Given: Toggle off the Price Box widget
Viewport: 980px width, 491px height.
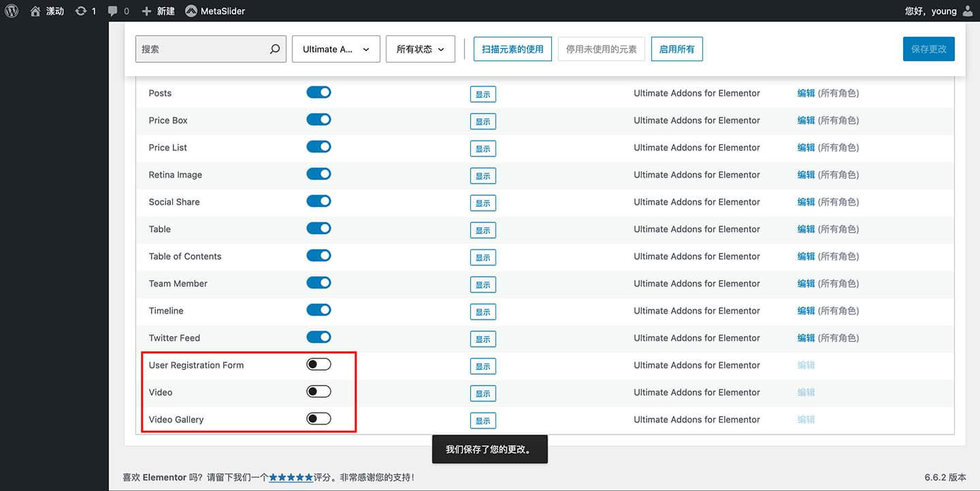Looking at the screenshot, I should point(318,120).
